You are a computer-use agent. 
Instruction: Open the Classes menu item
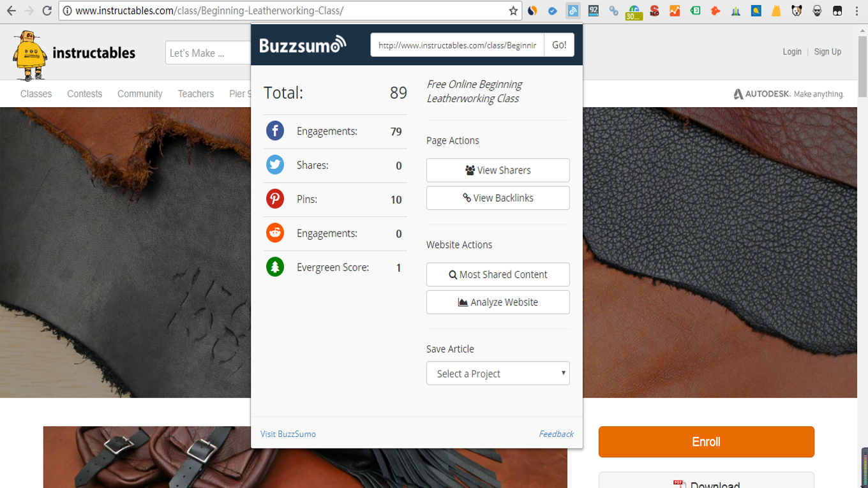pyautogui.click(x=36, y=94)
